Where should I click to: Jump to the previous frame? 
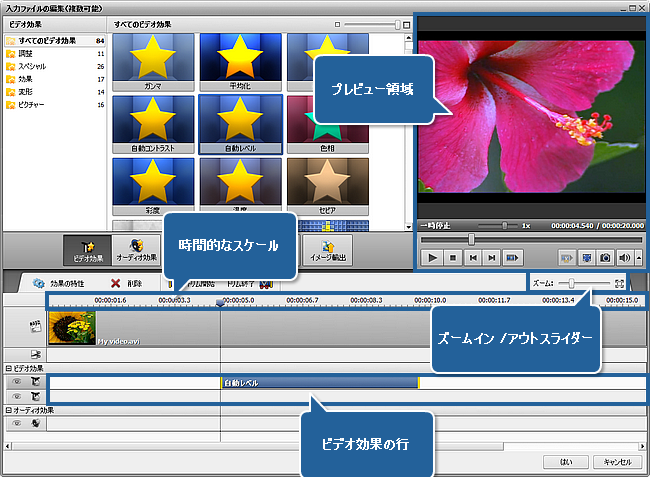pyautogui.click(x=472, y=257)
